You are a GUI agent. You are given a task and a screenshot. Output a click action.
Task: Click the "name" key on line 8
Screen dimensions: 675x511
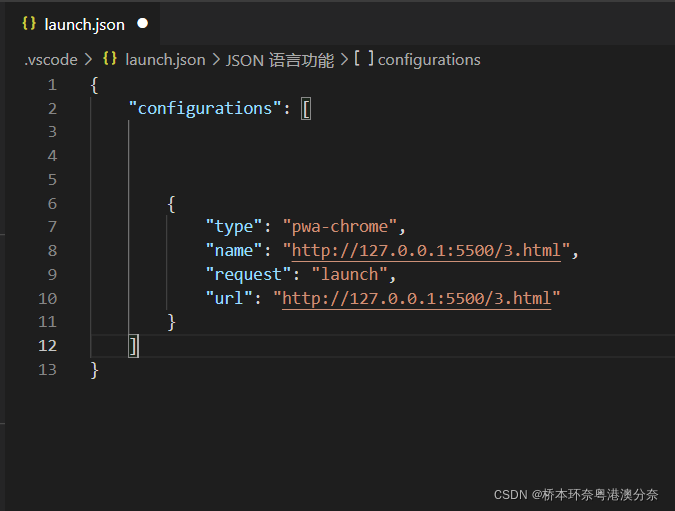tap(234, 251)
